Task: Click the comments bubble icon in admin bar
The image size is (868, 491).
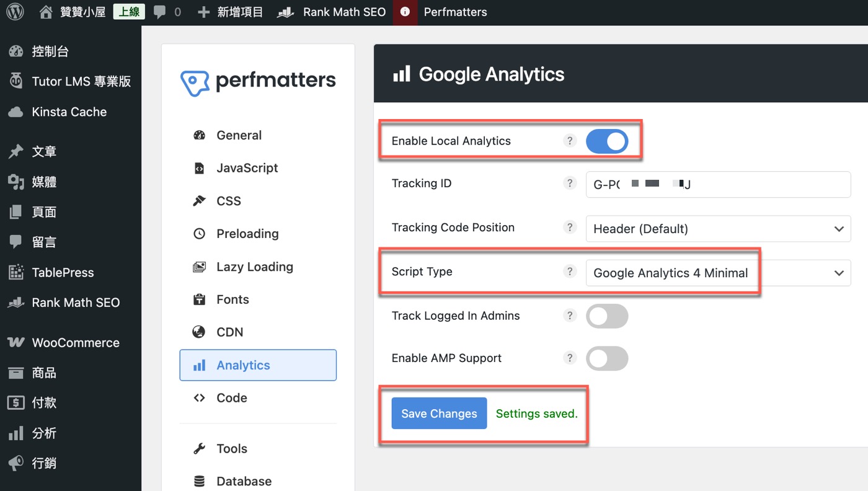Action: point(159,12)
